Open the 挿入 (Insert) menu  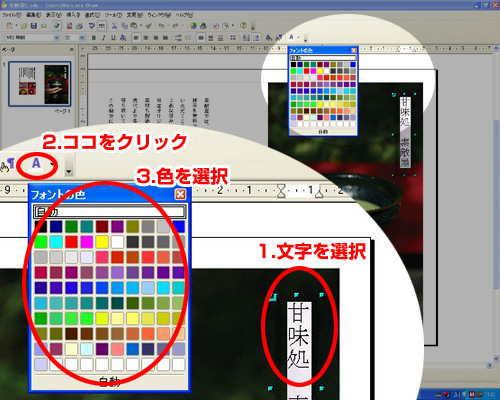(x=73, y=15)
